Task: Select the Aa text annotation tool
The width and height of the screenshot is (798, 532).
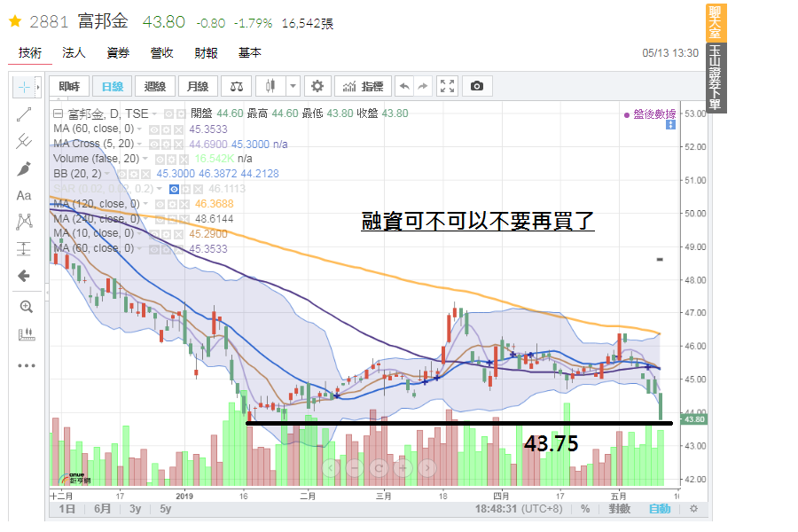Action: [24, 195]
